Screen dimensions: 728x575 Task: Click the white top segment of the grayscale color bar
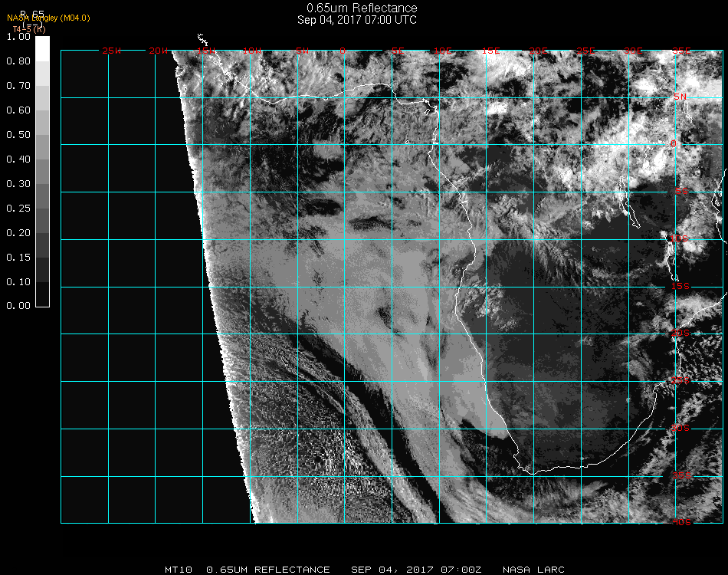click(42, 49)
